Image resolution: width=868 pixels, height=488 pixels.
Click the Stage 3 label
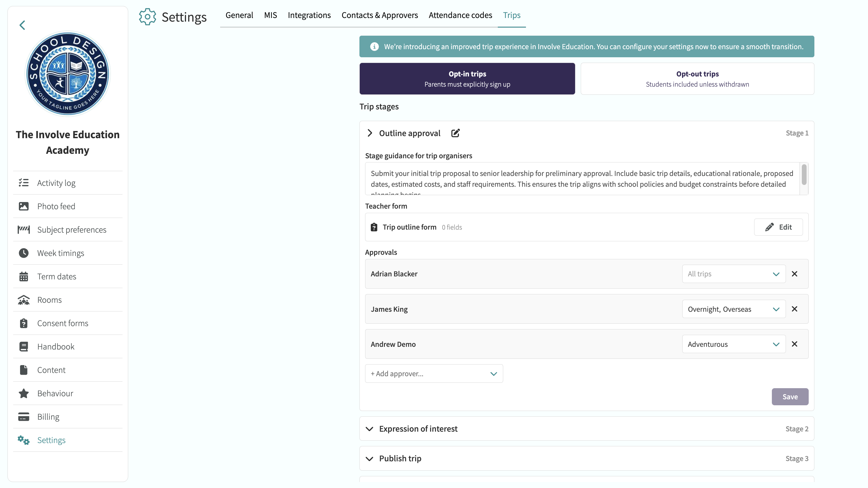click(797, 459)
